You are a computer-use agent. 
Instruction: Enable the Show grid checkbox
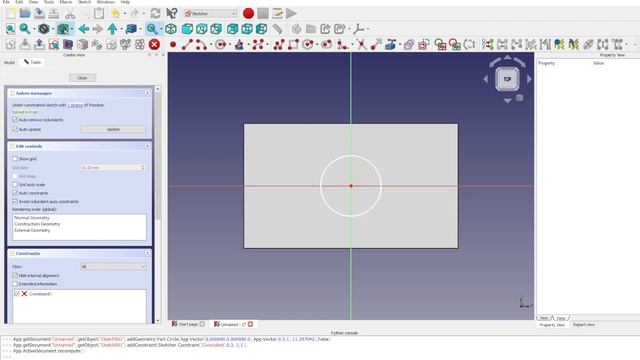(x=15, y=159)
